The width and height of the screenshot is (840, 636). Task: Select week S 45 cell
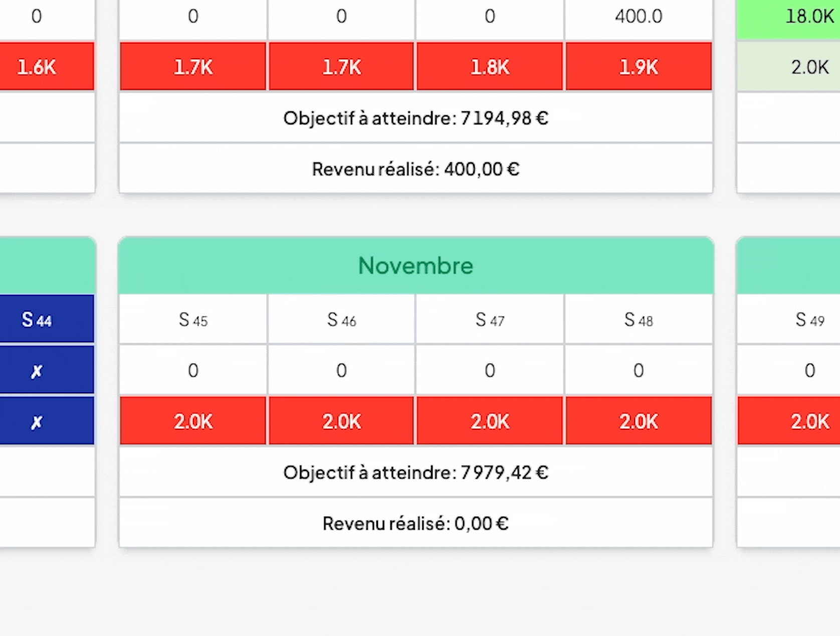[x=193, y=320]
